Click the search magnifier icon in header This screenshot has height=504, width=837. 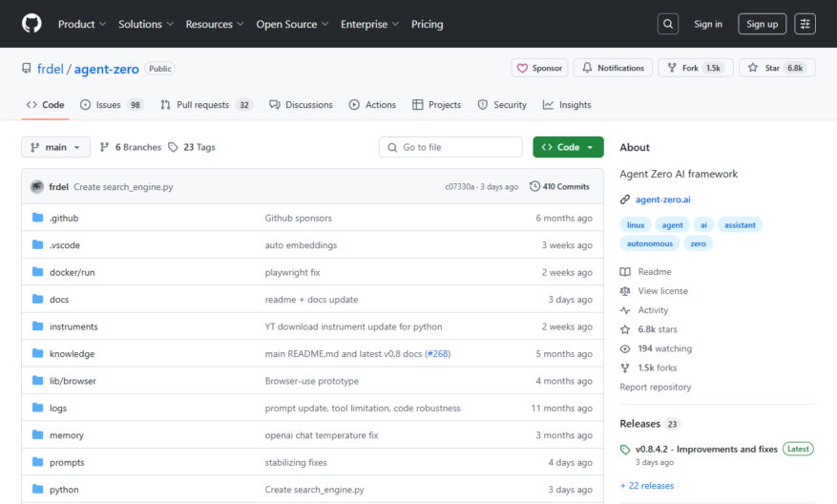pyautogui.click(x=668, y=24)
